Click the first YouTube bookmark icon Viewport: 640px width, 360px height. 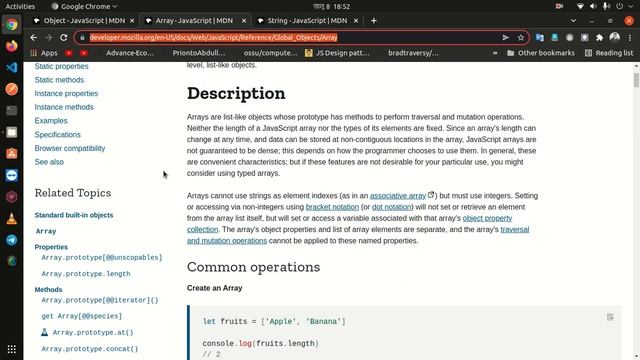pyautogui.click(x=69, y=53)
